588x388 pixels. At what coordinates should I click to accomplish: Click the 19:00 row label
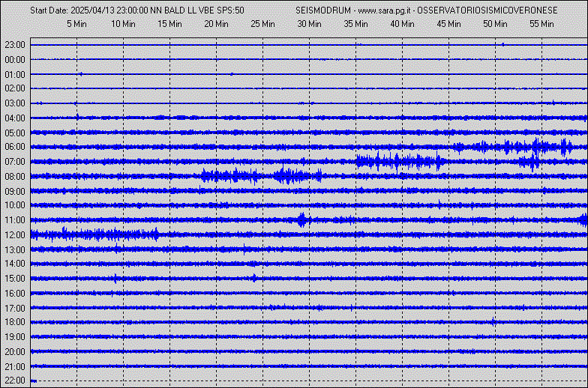[x=15, y=337]
